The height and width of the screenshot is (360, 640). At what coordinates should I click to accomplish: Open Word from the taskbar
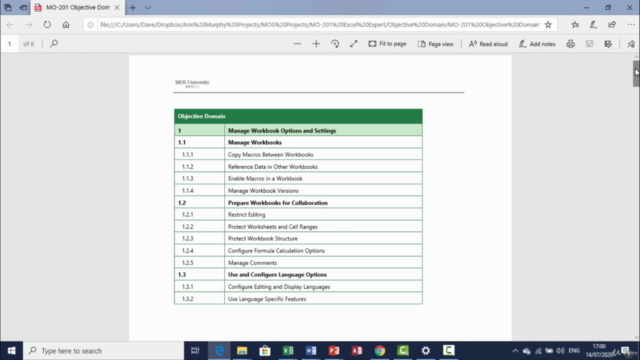point(311,351)
